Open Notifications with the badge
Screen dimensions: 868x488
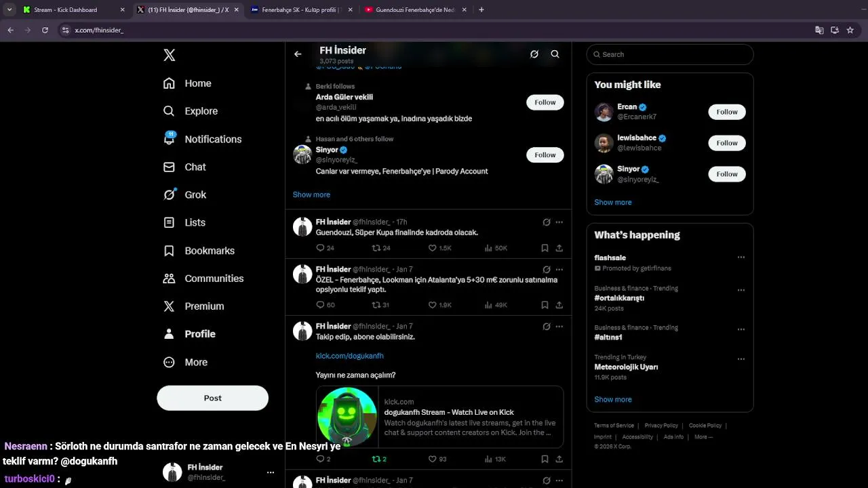coord(203,139)
